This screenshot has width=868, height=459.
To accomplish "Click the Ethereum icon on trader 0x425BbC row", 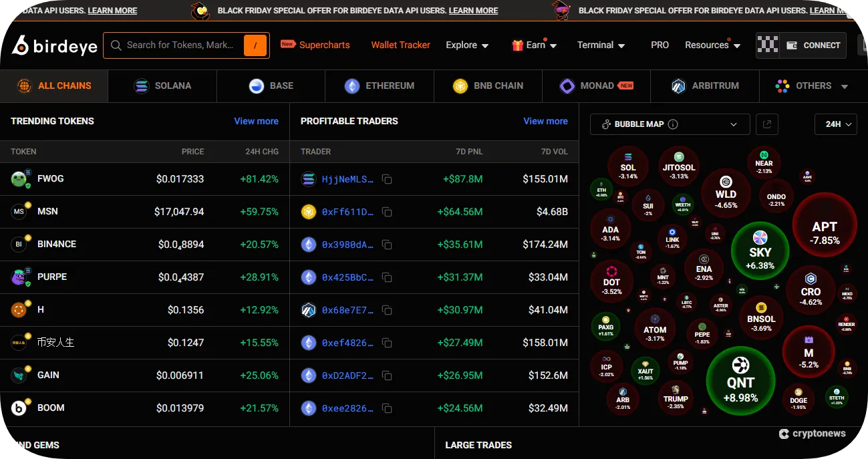I will click(x=308, y=277).
